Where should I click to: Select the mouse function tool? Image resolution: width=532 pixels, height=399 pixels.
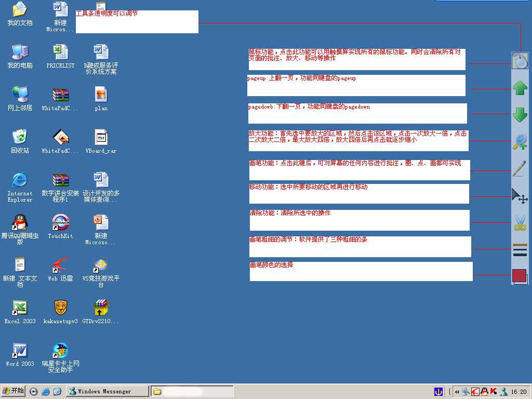click(x=520, y=61)
